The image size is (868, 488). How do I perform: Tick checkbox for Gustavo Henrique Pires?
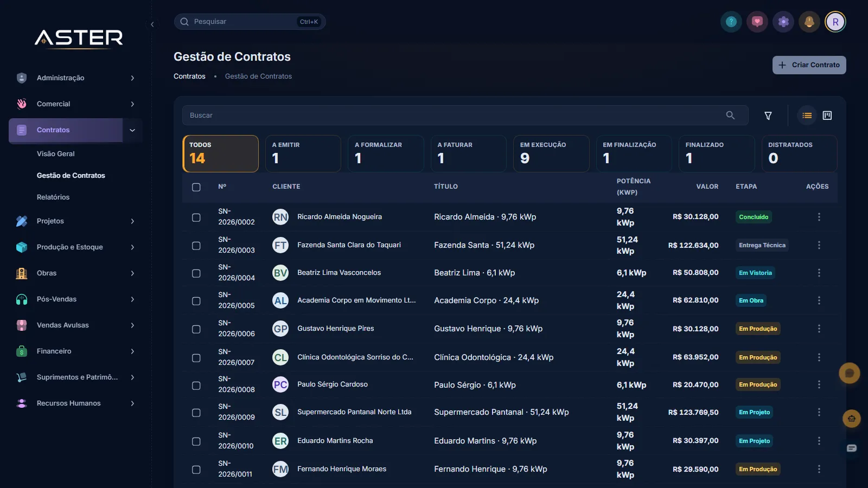coord(196,329)
